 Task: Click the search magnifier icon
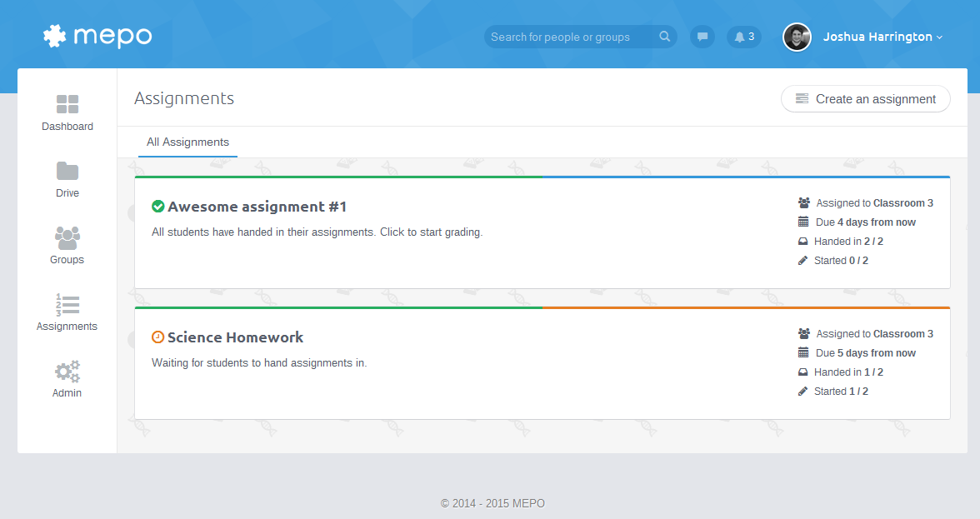click(x=664, y=37)
